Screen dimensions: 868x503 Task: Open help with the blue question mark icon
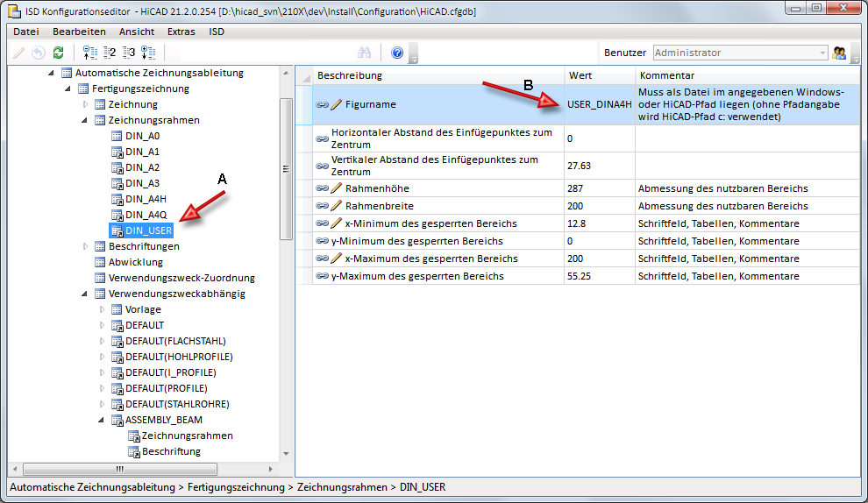pyautogui.click(x=397, y=53)
